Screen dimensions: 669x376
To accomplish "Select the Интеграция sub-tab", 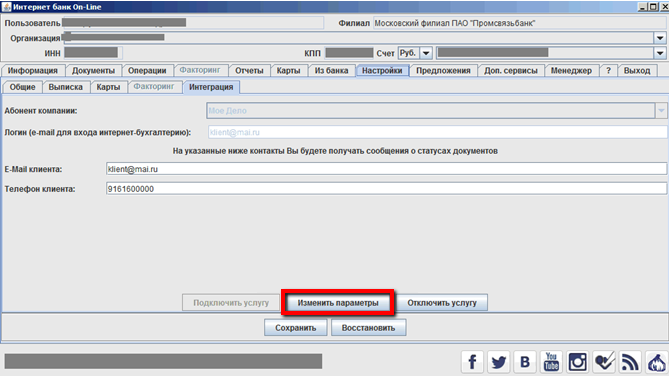I will point(211,87).
